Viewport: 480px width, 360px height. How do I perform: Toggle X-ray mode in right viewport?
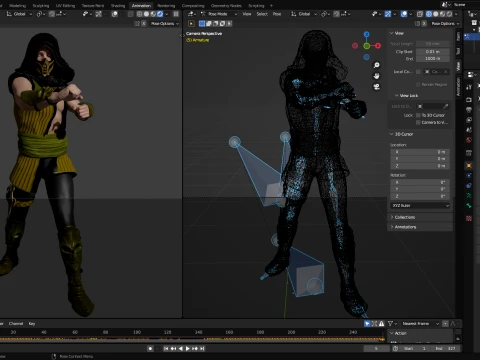pos(420,14)
